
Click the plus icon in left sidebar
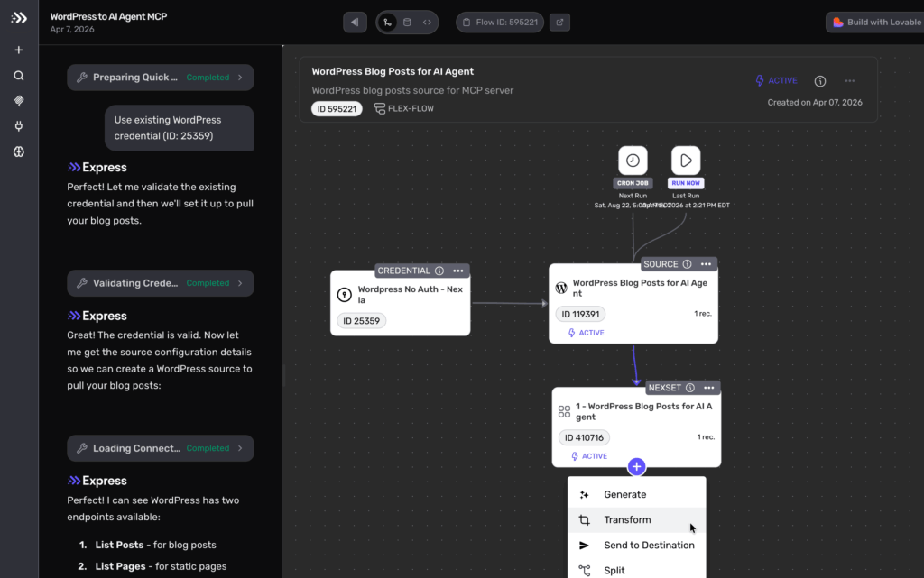tap(19, 50)
